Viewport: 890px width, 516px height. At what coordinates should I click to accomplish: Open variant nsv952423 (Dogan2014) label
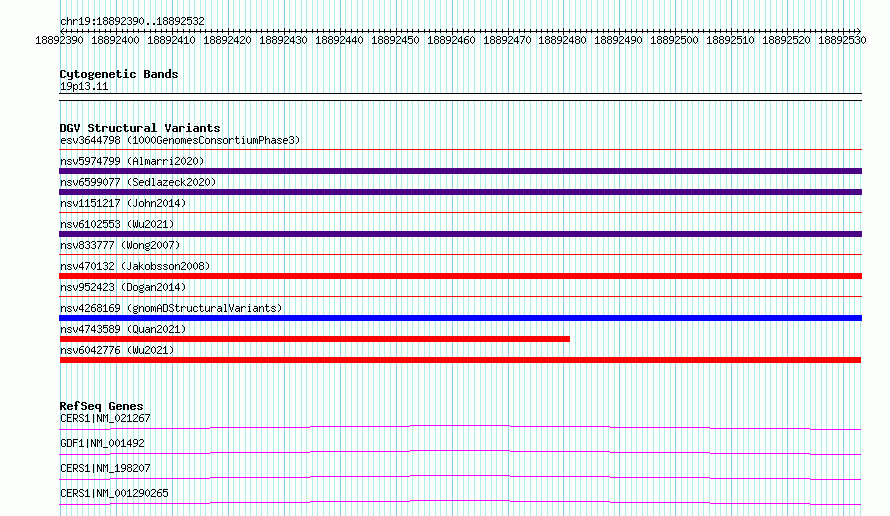[x=123, y=287]
